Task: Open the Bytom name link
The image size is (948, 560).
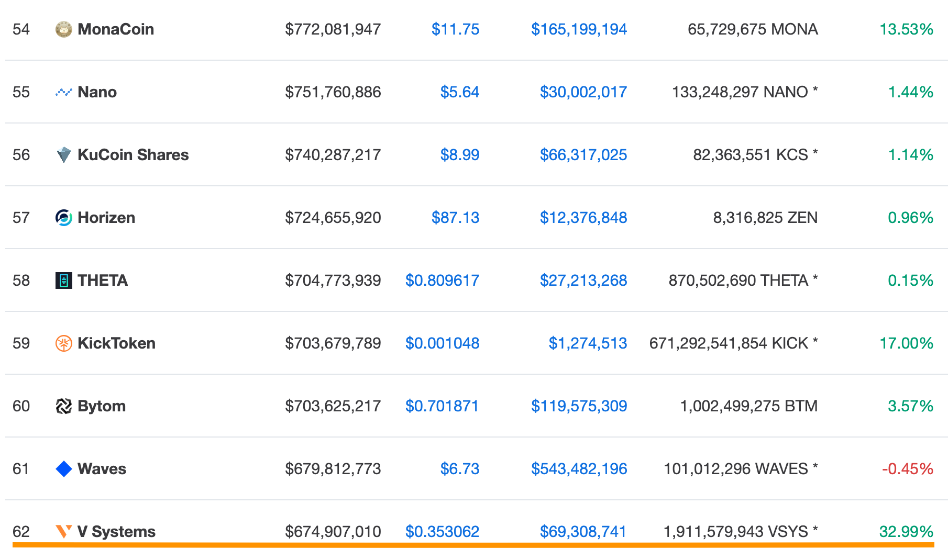Action: tap(102, 406)
